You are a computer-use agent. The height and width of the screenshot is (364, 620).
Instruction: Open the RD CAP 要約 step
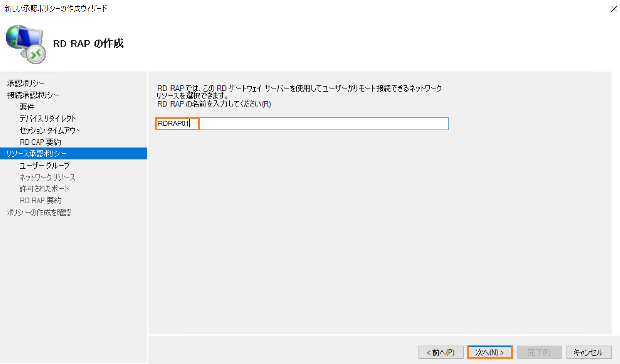(40, 142)
